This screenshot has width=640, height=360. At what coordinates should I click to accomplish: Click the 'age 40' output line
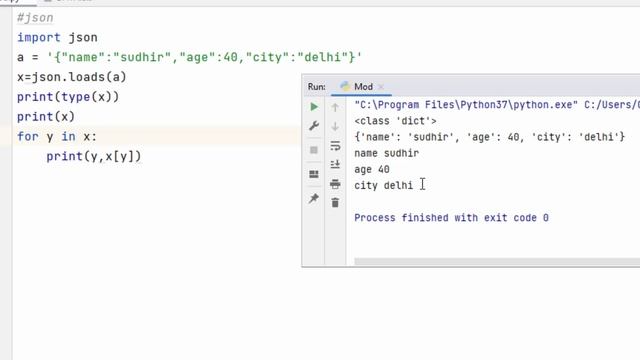click(372, 169)
